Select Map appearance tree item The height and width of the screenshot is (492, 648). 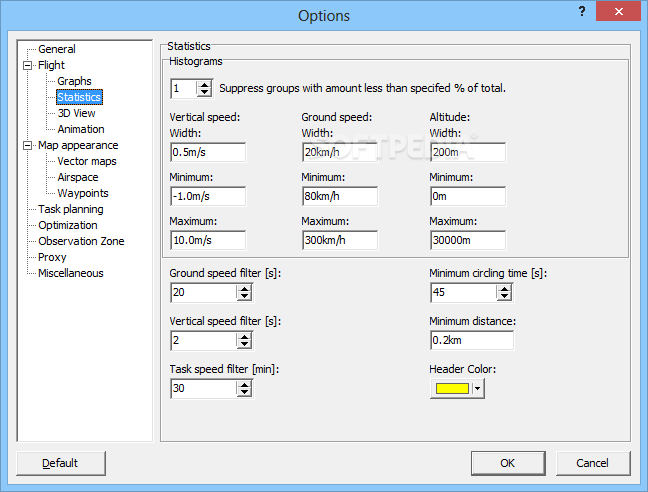pos(78,145)
